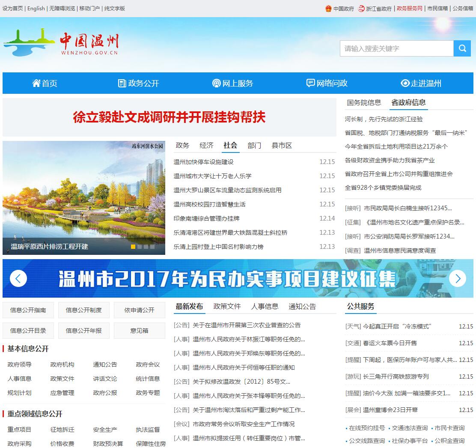The image size is (476, 448).
Task: Click the national emblem icon by 中国政府
Action: [x=328, y=9]
